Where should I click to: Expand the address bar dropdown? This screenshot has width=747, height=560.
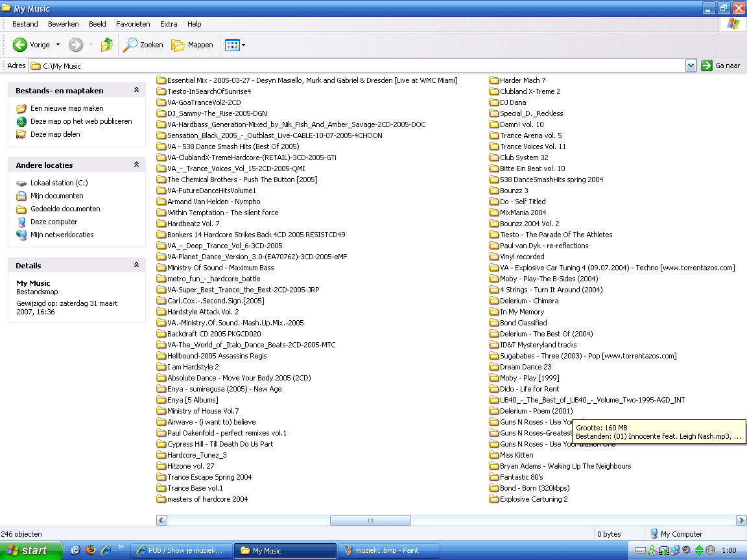click(x=691, y=65)
